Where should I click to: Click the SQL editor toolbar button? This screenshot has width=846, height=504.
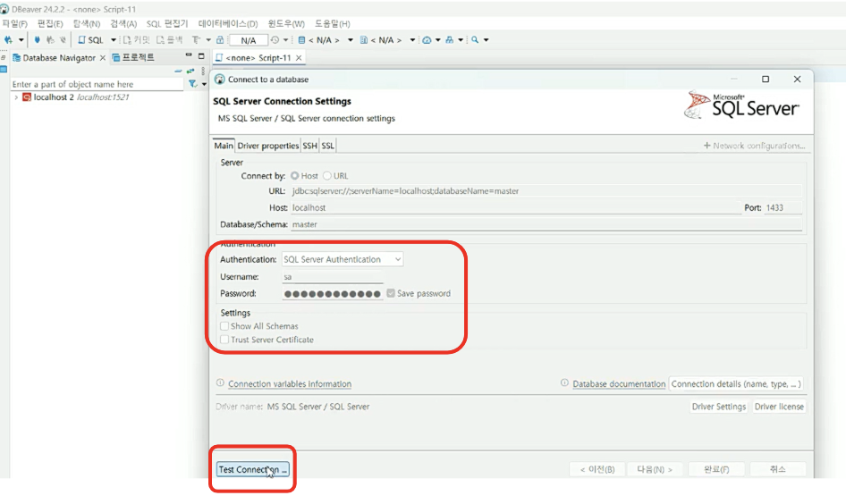tap(90, 40)
